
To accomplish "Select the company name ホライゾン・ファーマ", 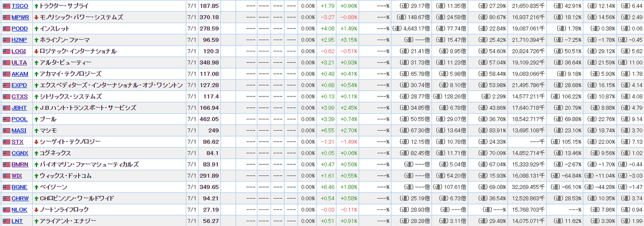I will [64, 40].
